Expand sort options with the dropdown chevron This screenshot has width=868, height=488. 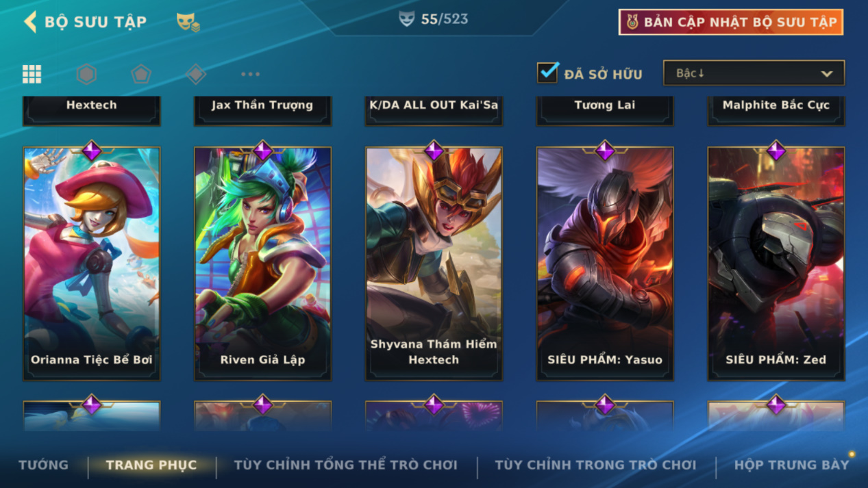coord(827,74)
